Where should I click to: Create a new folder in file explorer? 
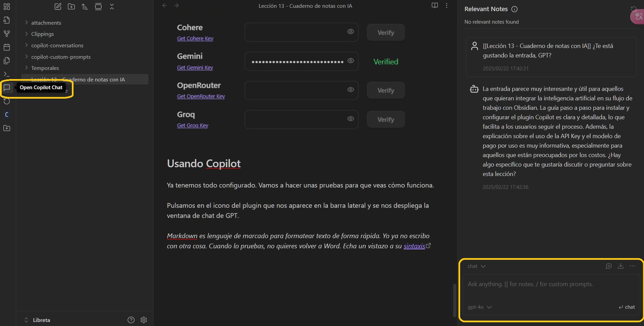click(x=71, y=6)
